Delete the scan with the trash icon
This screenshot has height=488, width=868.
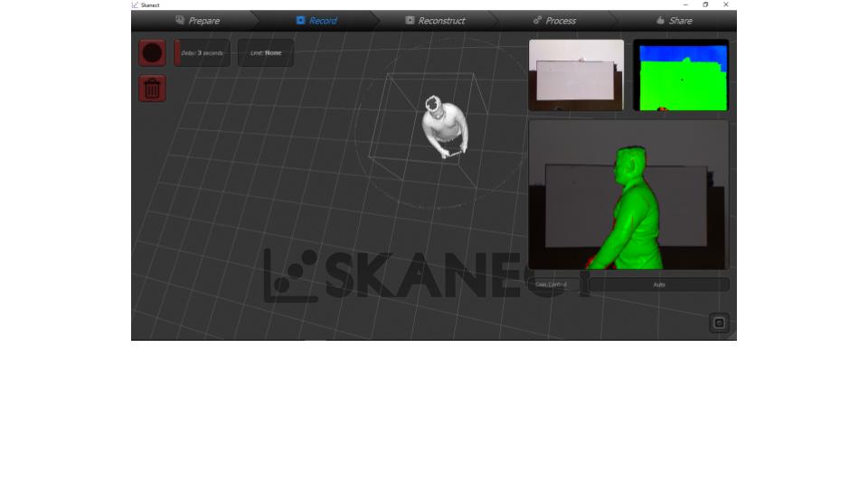(x=152, y=89)
